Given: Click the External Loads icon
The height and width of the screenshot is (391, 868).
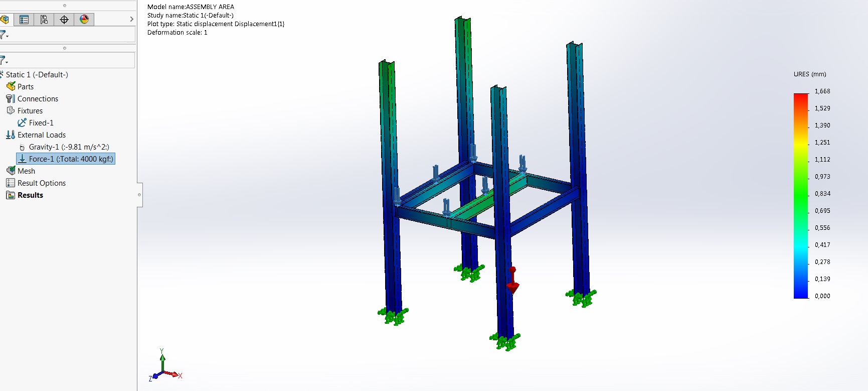Looking at the screenshot, I should (x=11, y=135).
